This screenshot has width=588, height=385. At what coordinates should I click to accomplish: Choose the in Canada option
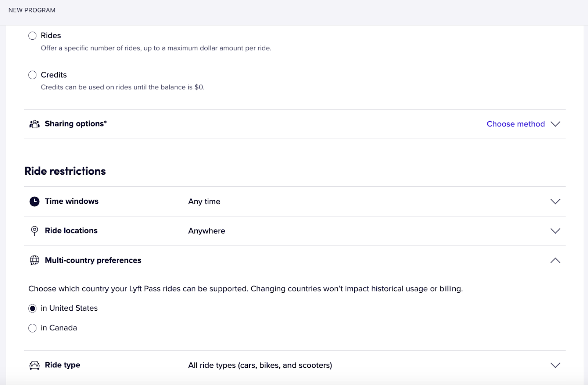click(32, 328)
